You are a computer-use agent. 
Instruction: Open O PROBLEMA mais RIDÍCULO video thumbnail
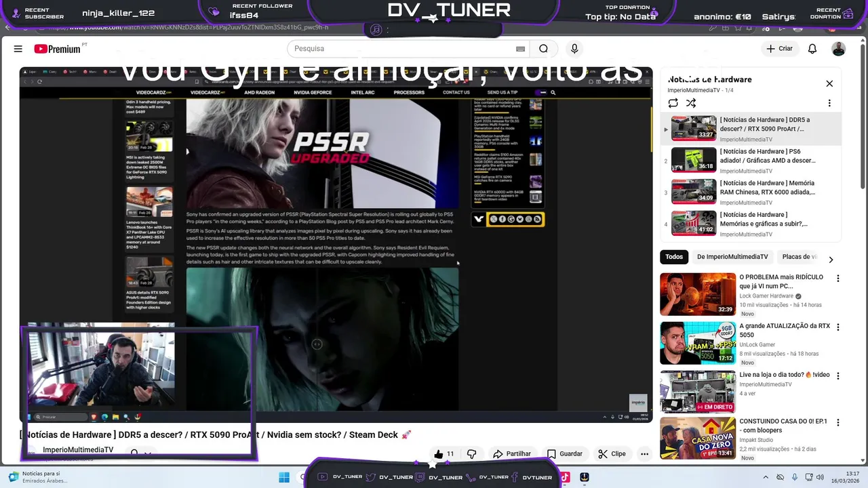(x=698, y=294)
